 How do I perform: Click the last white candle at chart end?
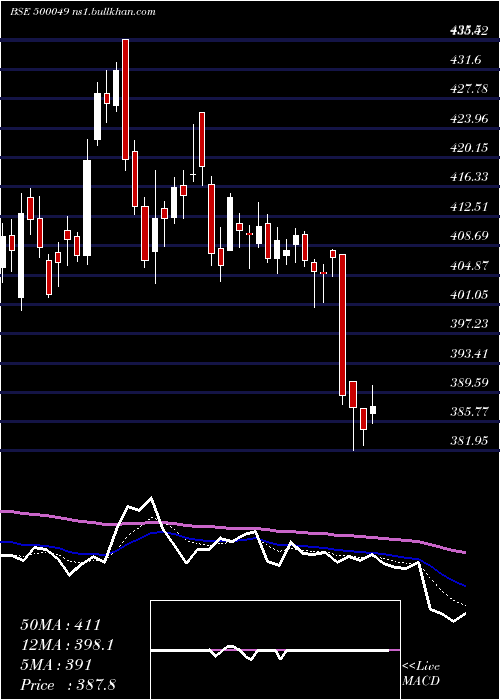click(x=372, y=410)
